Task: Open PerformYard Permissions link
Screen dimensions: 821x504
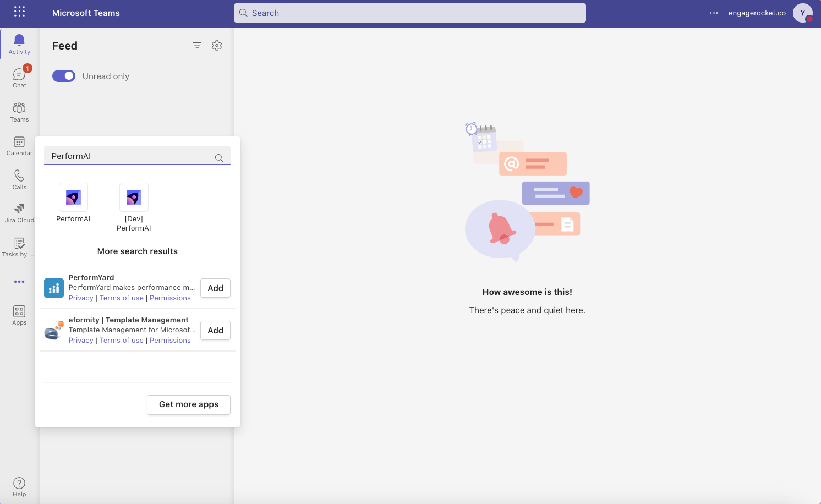Action: pyautogui.click(x=170, y=298)
